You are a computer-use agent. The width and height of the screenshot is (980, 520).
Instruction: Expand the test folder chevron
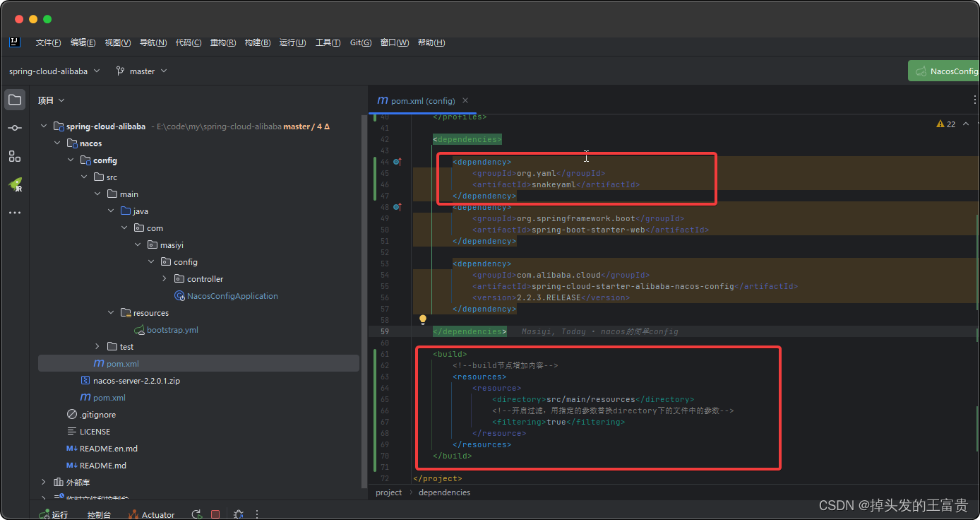click(97, 347)
